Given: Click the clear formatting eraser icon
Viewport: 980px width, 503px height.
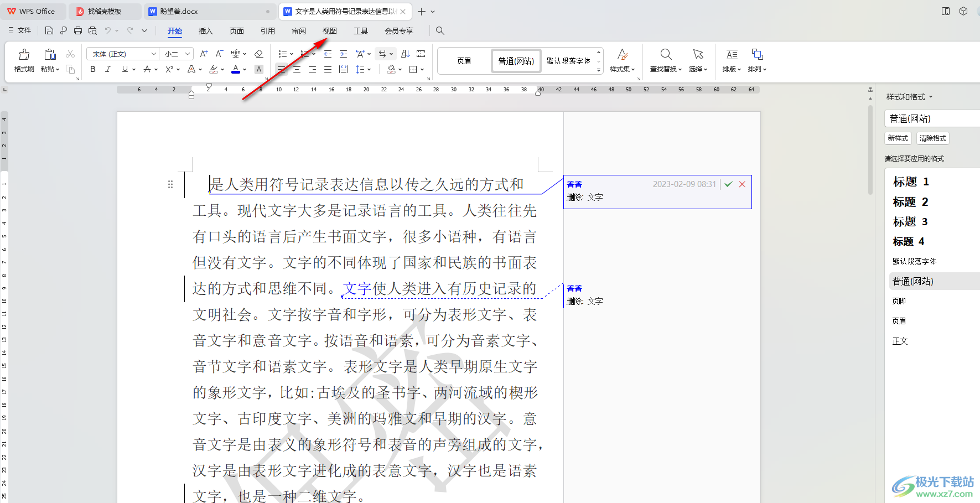Looking at the screenshot, I should point(258,54).
